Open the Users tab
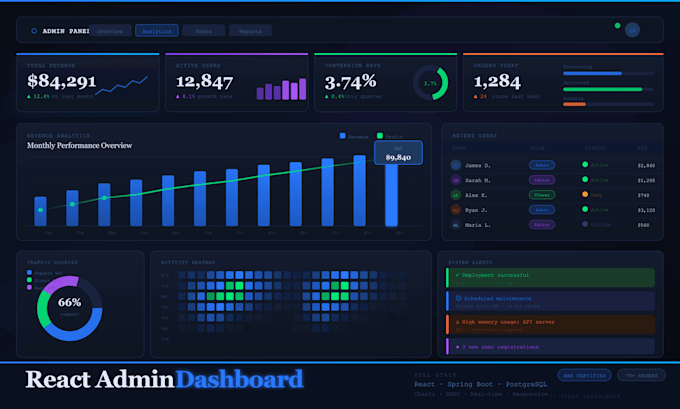Screen dimensions: 680x409 [x=203, y=31]
